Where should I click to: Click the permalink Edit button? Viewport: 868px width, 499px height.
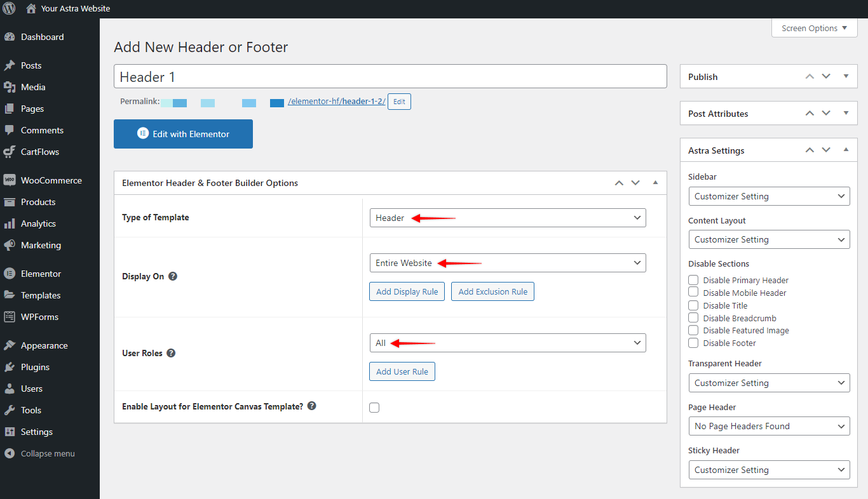pyautogui.click(x=399, y=102)
